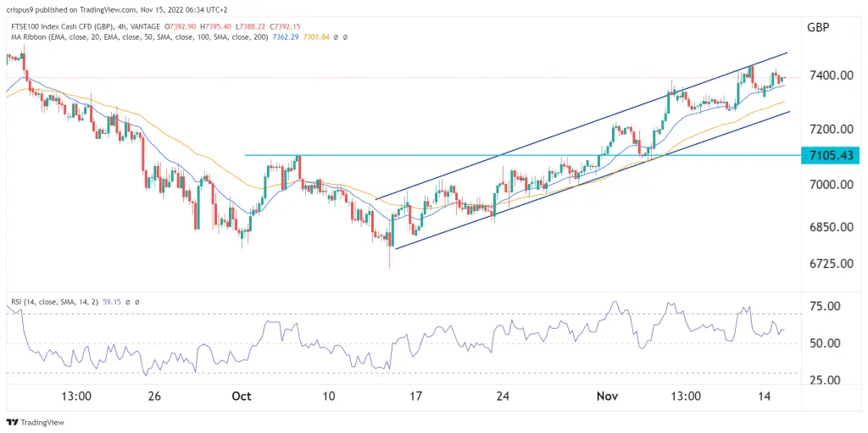This screenshot has height=433, width=868.
Task: Click the 26 date label
Action: 154,397
